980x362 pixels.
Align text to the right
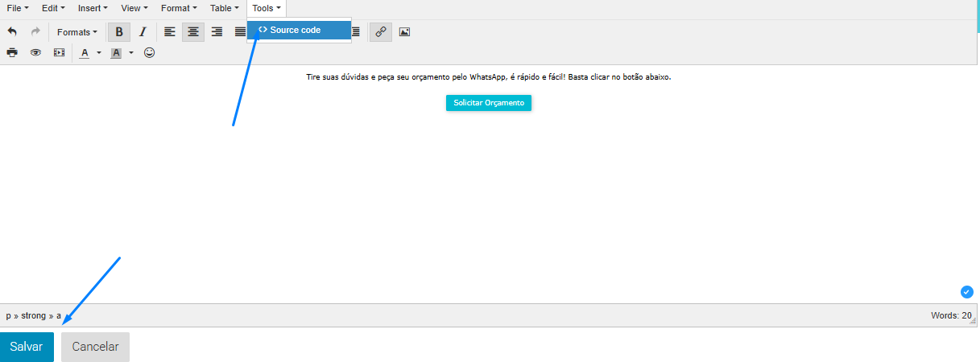[217, 32]
